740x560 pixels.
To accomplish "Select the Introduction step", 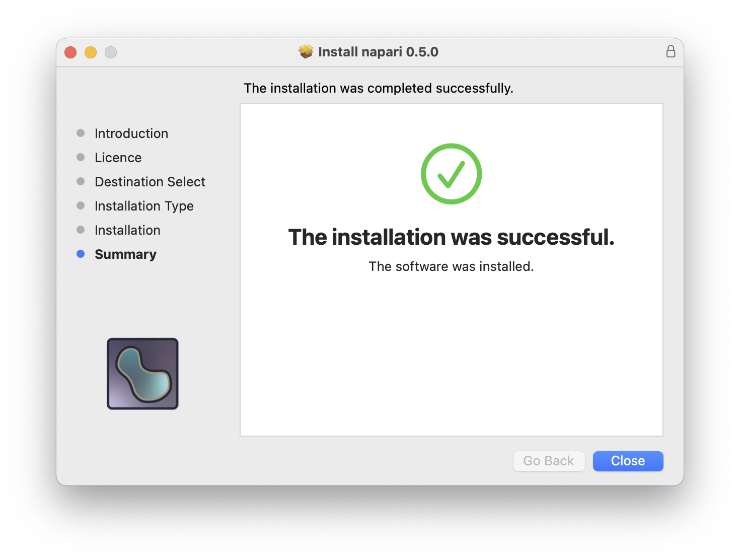I will coord(131,133).
